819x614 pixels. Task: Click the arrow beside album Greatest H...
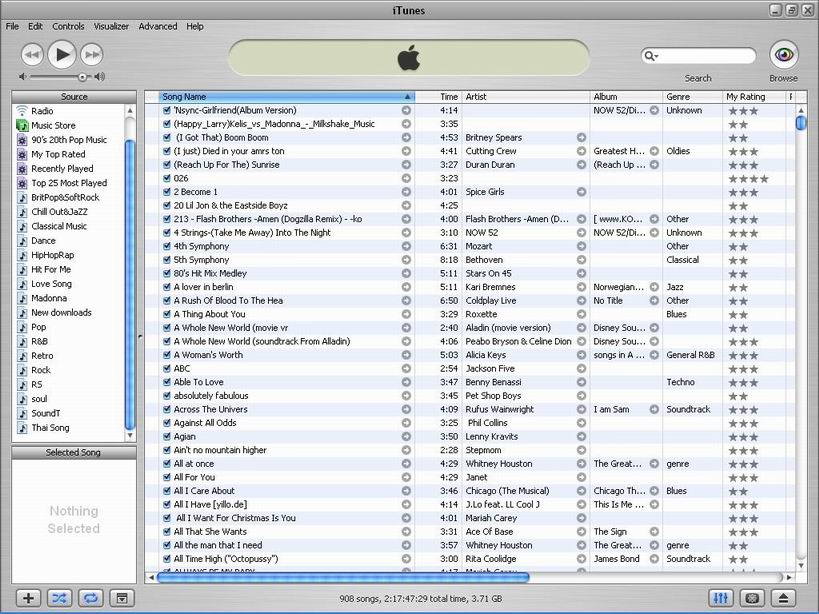tap(654, 151)
